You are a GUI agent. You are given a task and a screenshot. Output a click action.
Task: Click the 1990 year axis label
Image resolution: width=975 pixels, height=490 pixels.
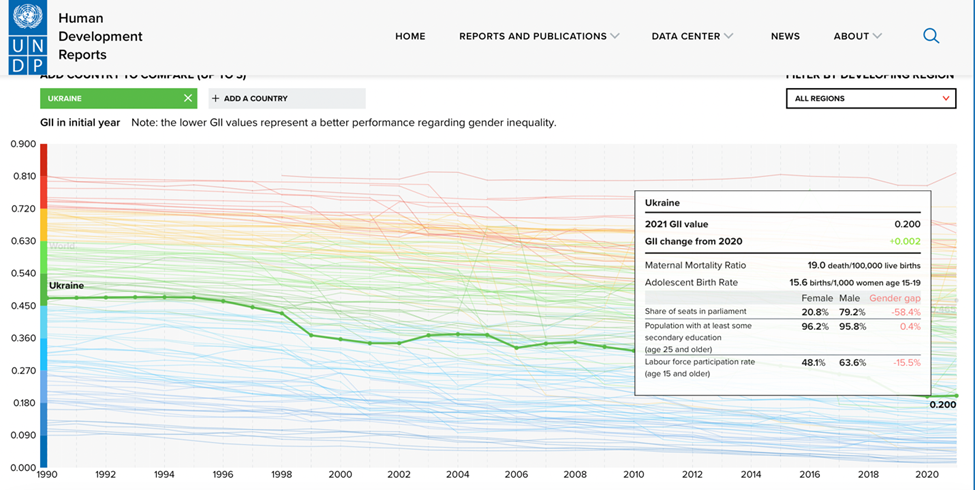47,474
